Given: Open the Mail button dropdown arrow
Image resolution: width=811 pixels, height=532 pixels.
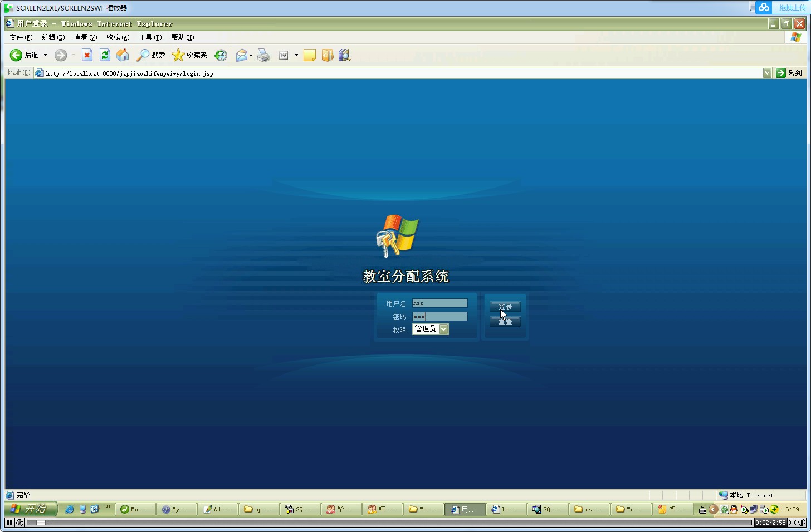Looking at the screenshot, I should [x=251, y=55].
